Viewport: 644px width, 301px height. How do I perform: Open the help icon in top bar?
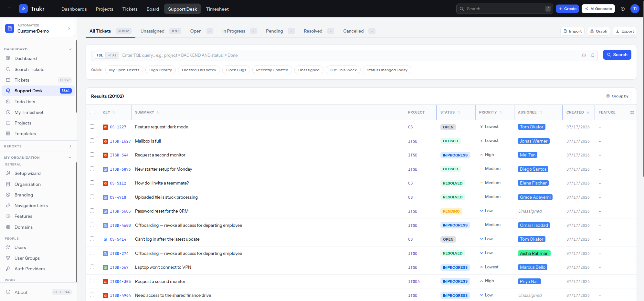[x=623, y=9]
